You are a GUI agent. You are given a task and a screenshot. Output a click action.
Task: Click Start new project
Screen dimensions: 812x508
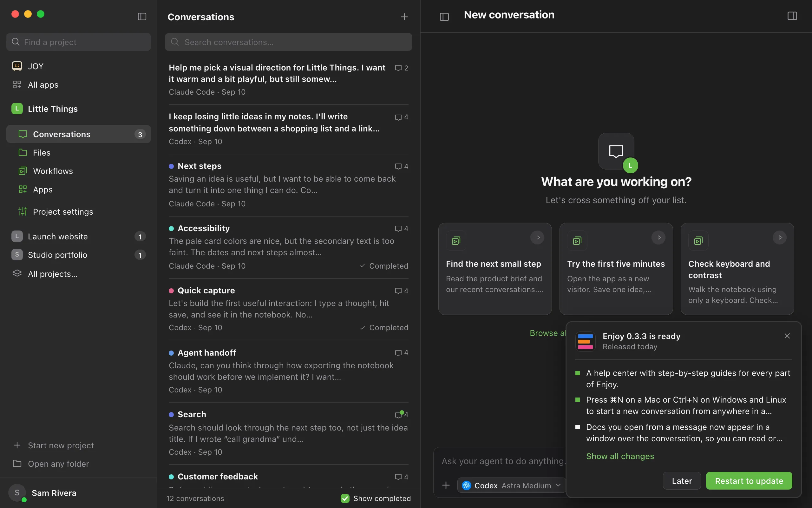79,445
